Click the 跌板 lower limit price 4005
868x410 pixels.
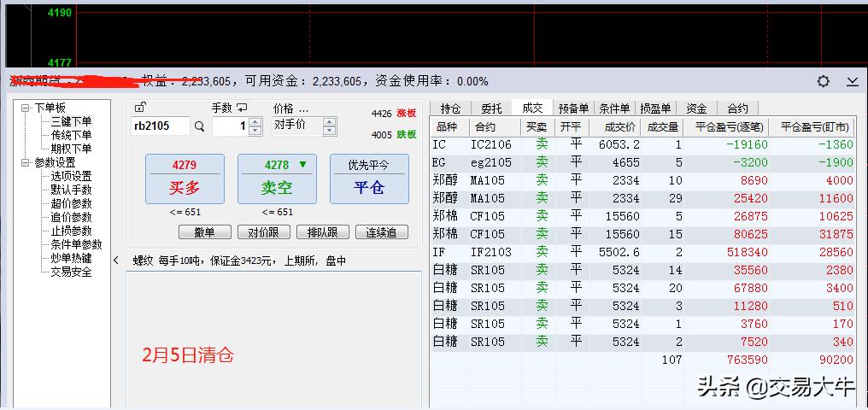394,134
